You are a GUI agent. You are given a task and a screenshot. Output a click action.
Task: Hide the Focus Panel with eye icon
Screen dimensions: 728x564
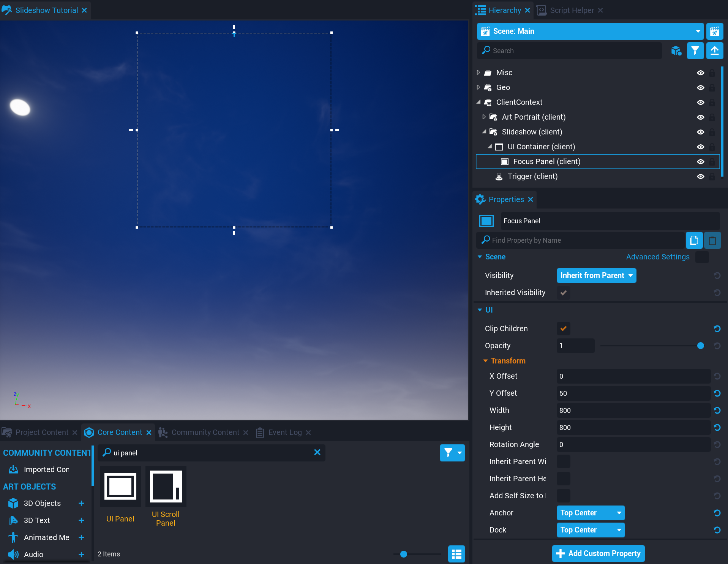700,161
